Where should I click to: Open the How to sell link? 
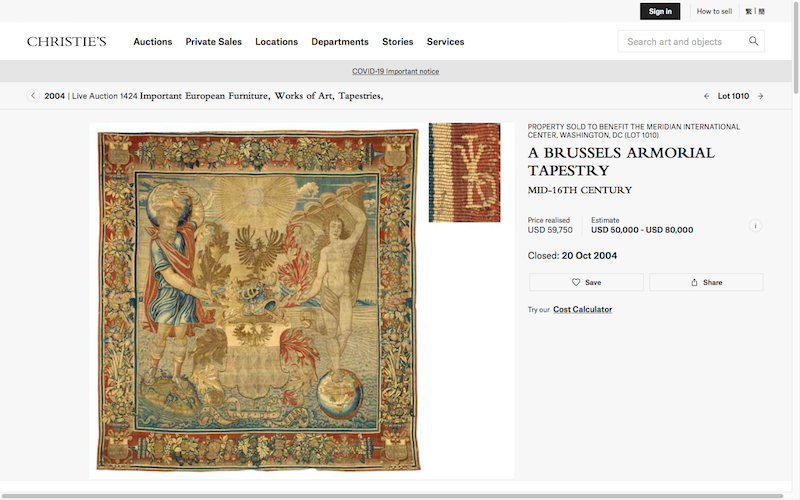714,11
